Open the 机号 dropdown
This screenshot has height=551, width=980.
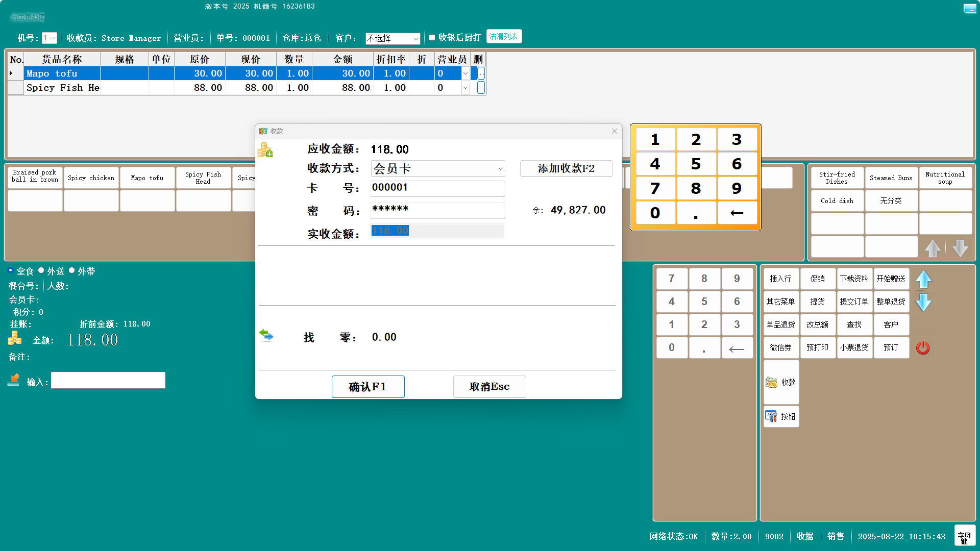coord(49,38)
